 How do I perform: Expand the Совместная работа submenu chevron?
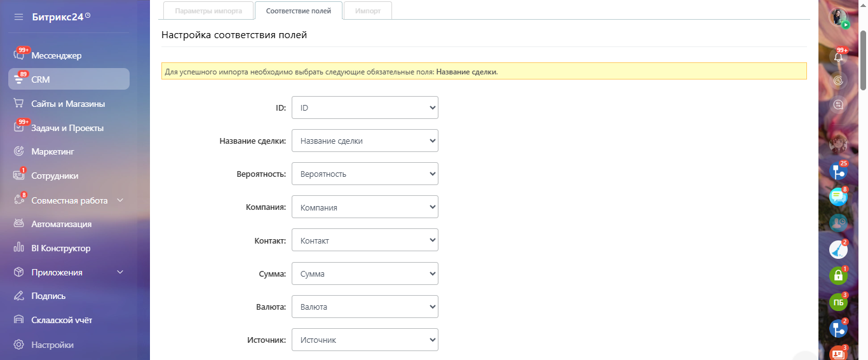[x=121, y=200]
